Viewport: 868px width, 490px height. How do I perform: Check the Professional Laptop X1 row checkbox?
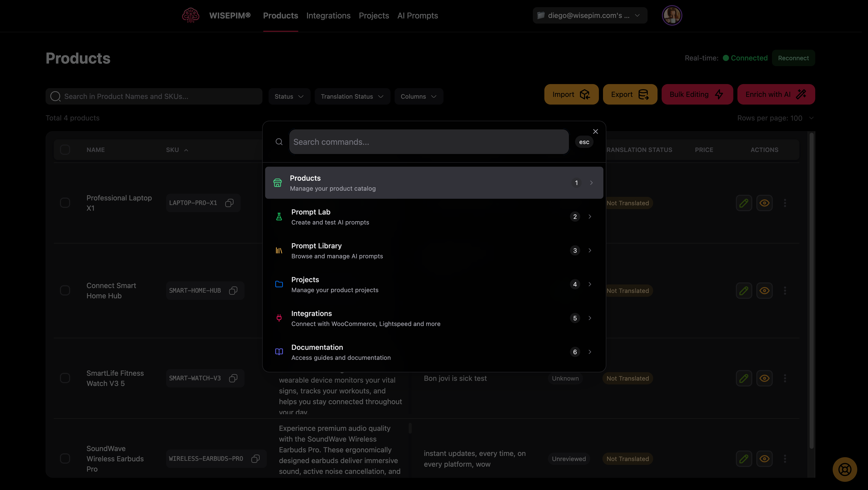coord(65,203)
